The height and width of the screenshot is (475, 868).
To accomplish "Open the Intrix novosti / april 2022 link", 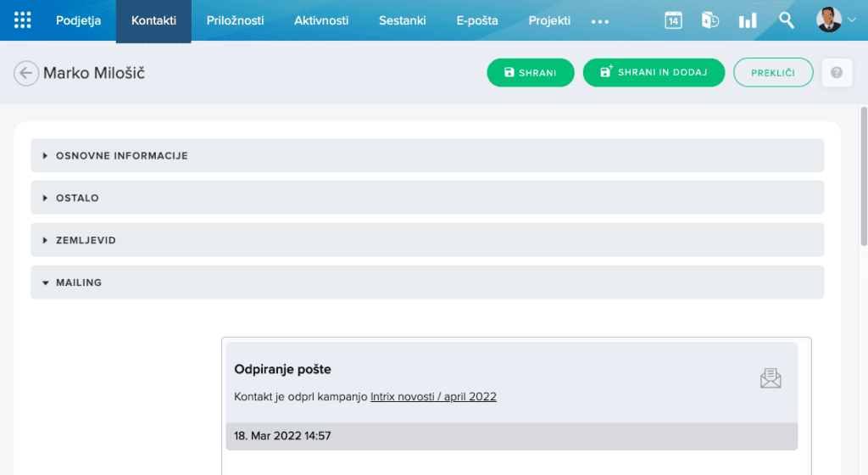I will pyautogui.click(x=433, y=396).
